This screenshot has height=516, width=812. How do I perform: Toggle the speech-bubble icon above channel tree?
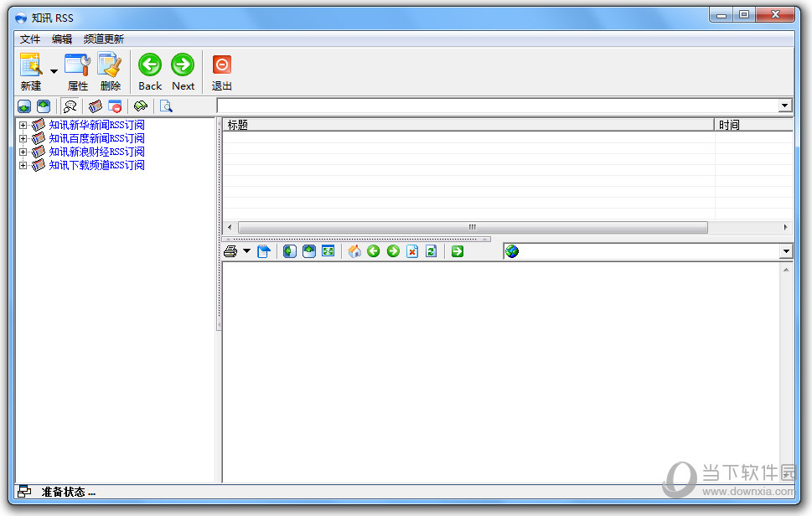click(70, 106)
